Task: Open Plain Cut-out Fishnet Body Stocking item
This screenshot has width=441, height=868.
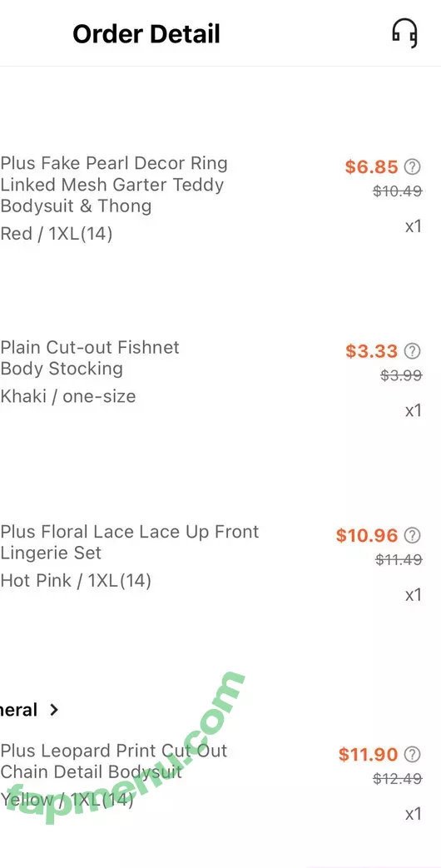Action: click(90, 358)
